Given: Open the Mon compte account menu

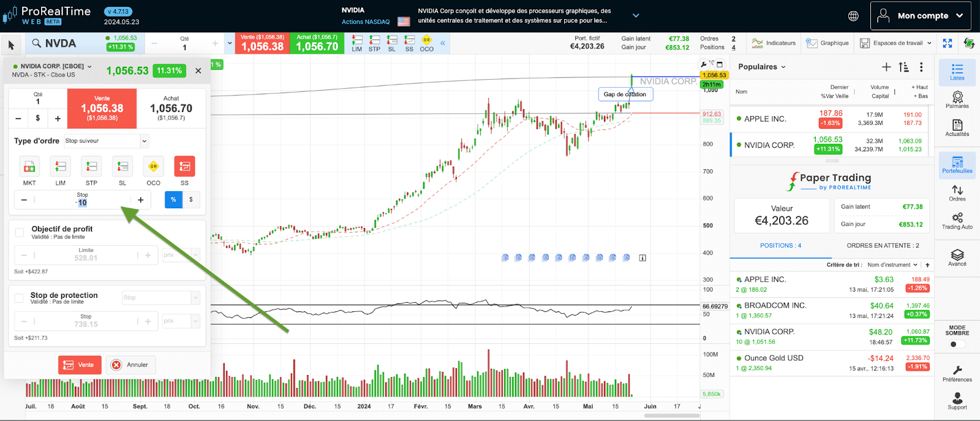Looking at the screenshot, I should click(921, 16).
